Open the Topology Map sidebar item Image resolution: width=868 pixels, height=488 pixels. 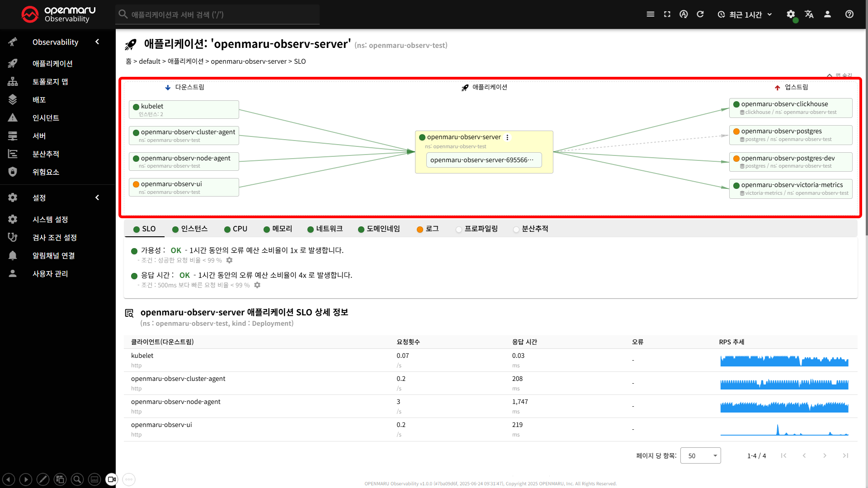pos(50,82)
